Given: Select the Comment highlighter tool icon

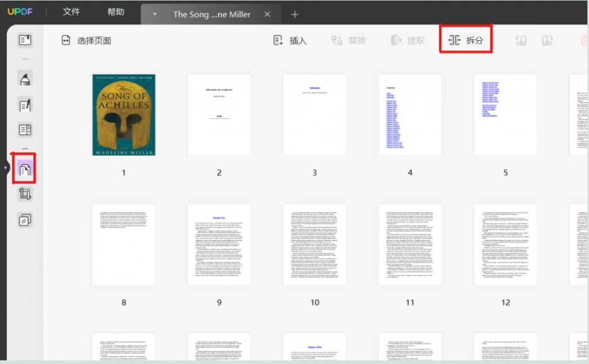Looking at the screenshot, I should click(25, 79).
